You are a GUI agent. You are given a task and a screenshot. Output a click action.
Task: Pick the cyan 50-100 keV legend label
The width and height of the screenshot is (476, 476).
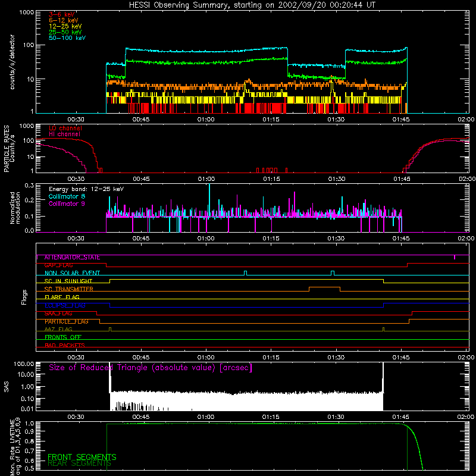(67, 38)
